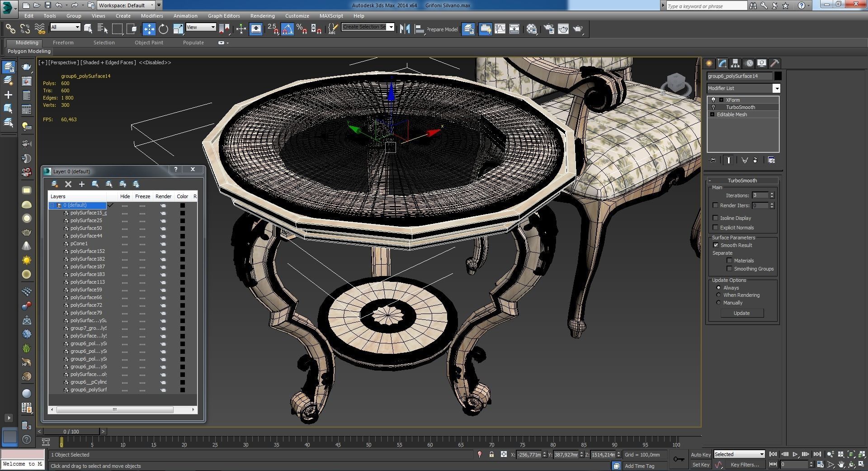Click Add Selected Objects plus icon

[x=81, y=184]
